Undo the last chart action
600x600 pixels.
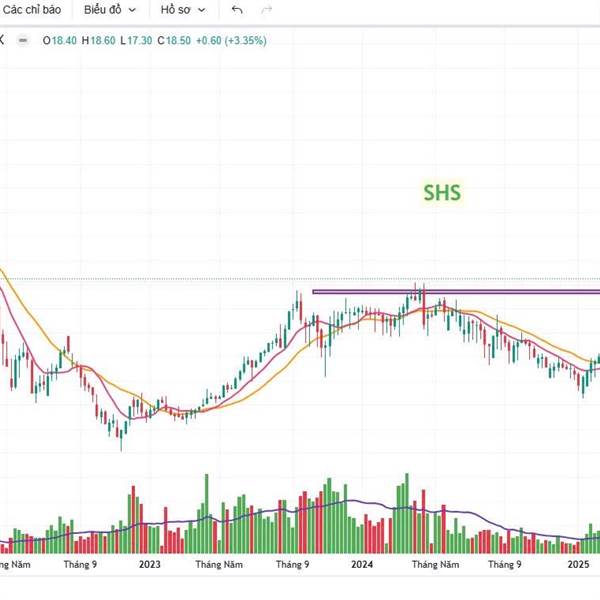(237, 10)
